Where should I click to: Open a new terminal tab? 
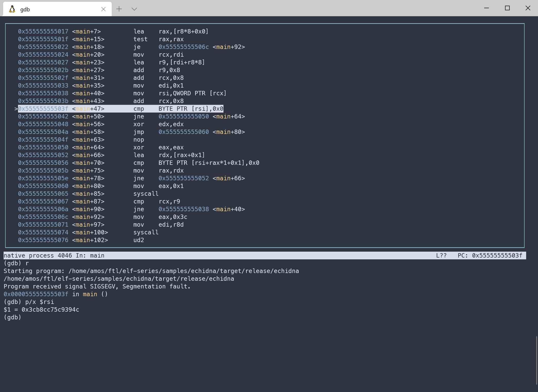[x=119, y=9]
